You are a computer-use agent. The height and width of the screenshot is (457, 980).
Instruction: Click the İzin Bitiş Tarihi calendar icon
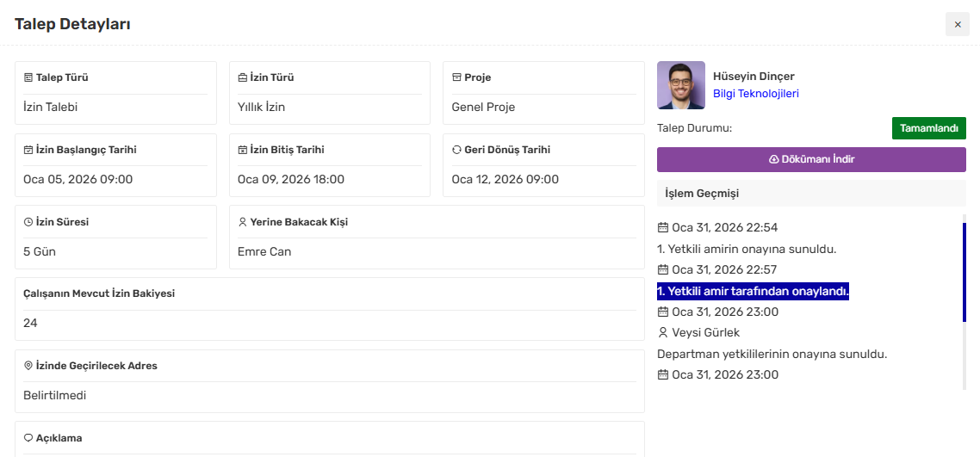(x=242, y=150)
